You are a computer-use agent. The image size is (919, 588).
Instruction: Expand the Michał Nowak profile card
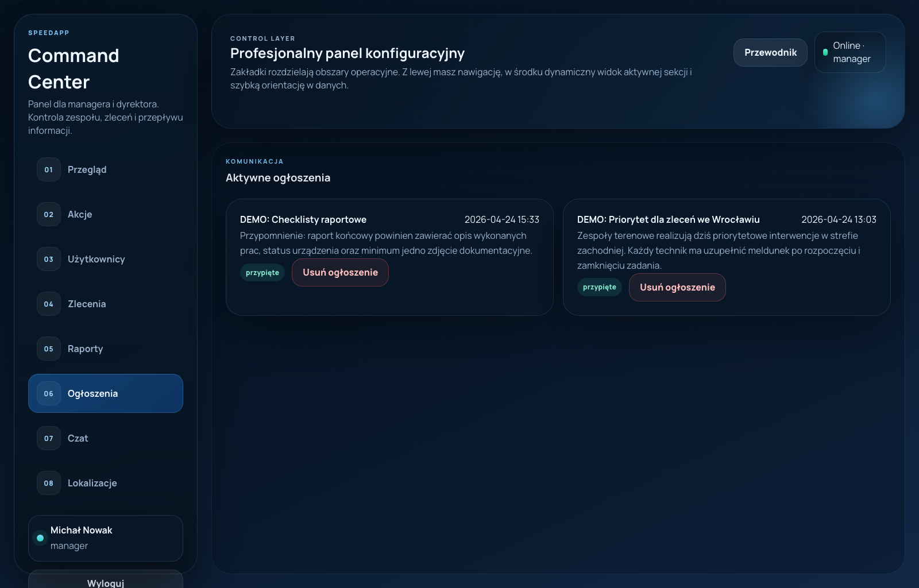coord(105,538)
